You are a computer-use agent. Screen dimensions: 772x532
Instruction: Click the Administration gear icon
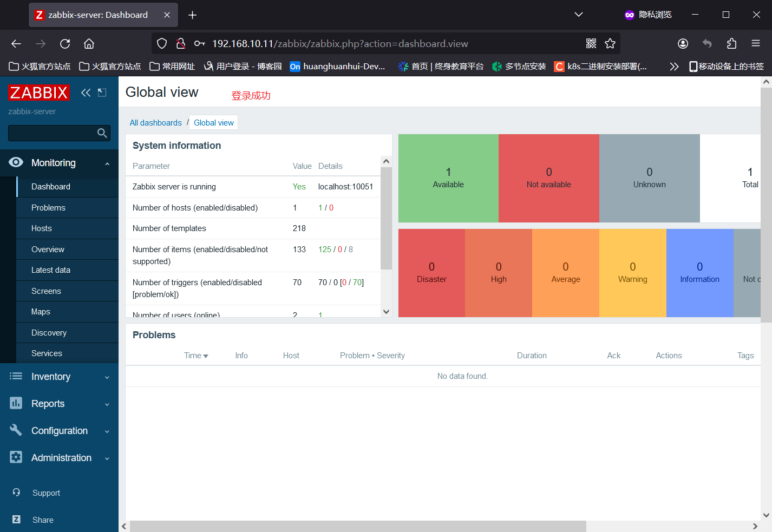pos(16,457)
